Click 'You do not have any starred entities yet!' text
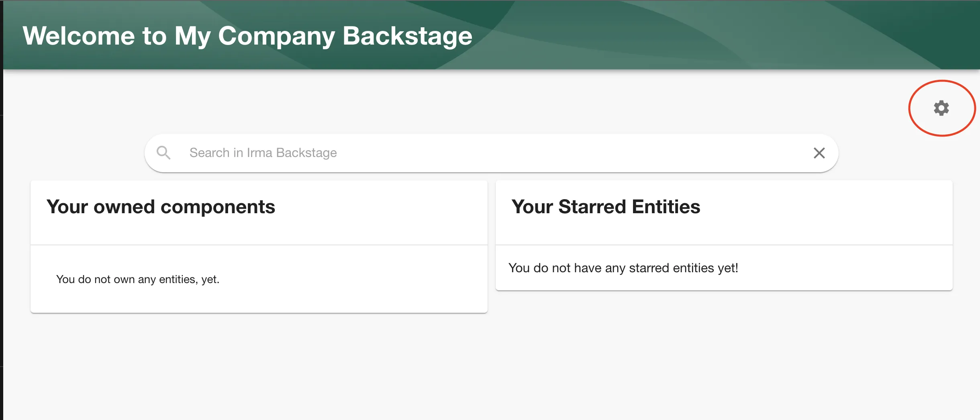The image size is (980, 420). click(624, 267)
